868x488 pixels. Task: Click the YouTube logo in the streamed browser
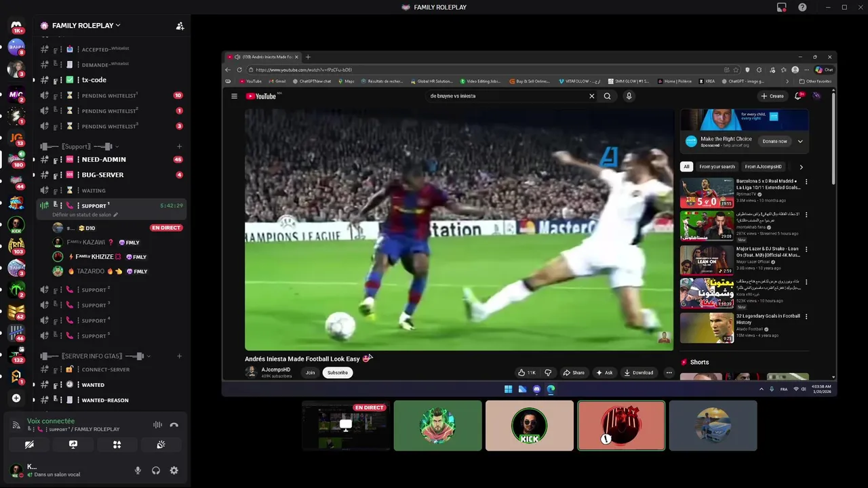point(261,96)
